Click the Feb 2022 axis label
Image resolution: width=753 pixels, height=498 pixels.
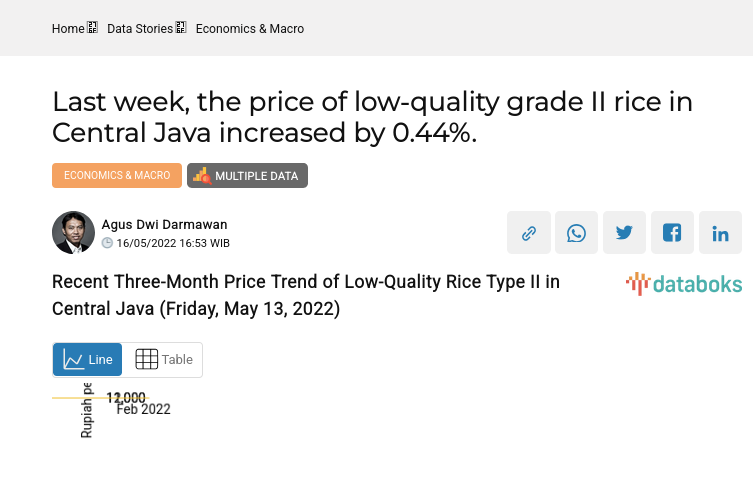pyautogui.click(x=144, y=410)
